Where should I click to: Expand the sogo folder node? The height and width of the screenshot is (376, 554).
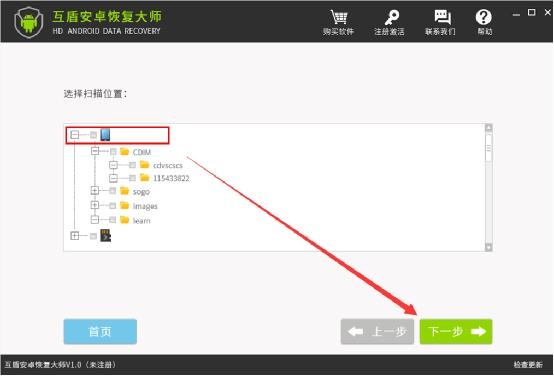tap(95, 191)
